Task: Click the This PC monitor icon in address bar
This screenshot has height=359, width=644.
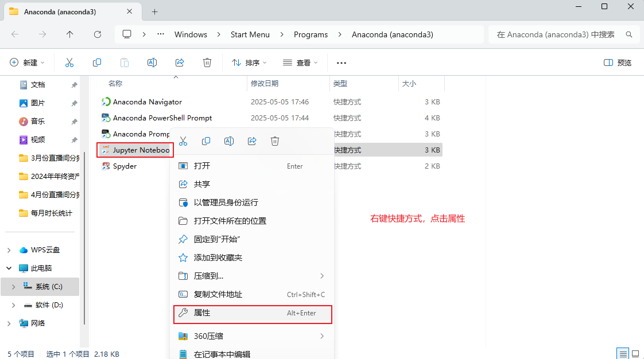Action: coord(127,34)
